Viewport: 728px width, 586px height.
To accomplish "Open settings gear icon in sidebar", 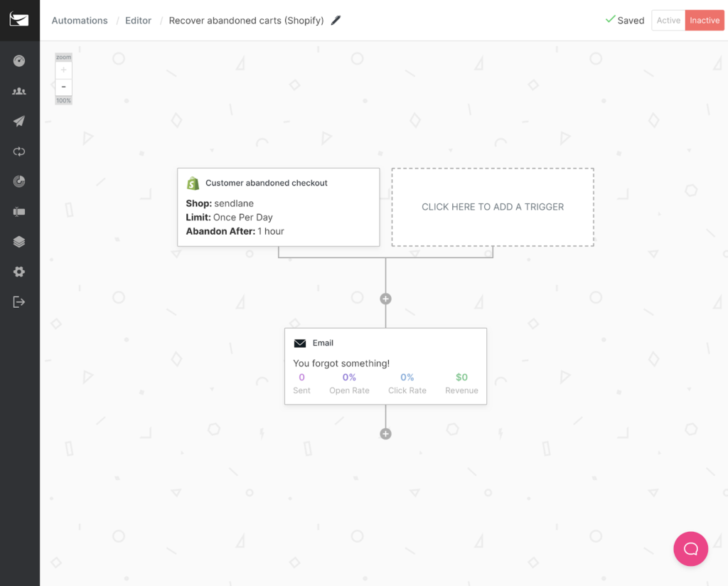I will point(19,272).
